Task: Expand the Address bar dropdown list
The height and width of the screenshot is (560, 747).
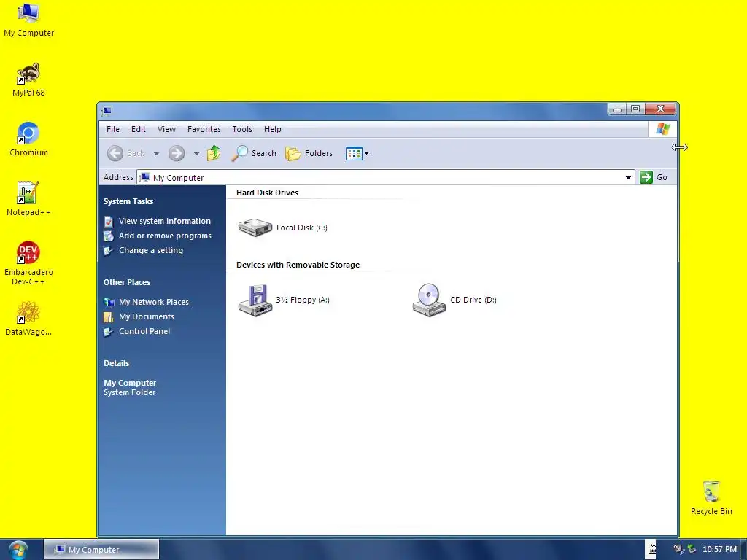Action: pos(628,178)
